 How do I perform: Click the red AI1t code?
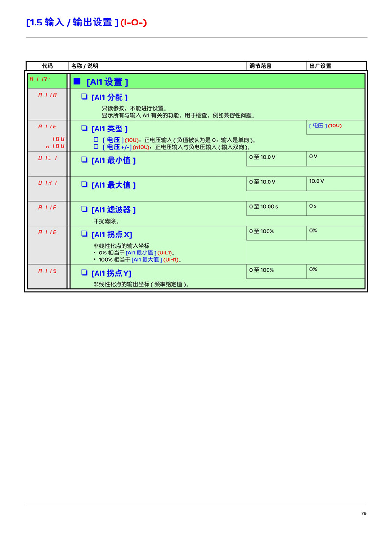[47, 126]
